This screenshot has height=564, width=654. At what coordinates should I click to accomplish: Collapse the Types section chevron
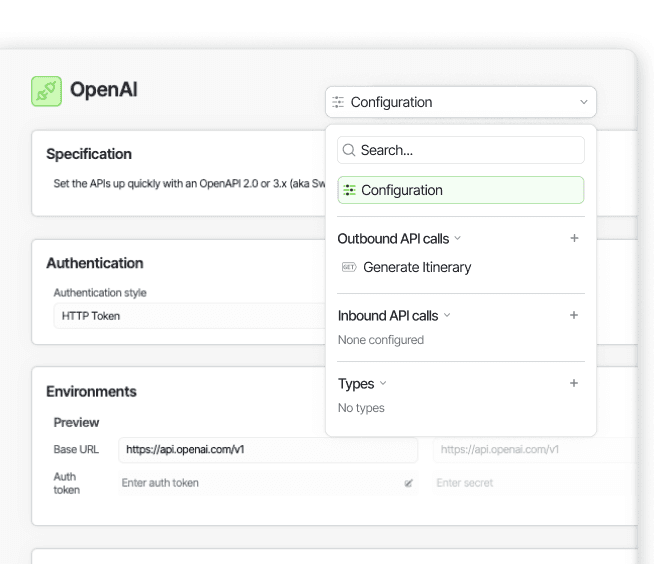(x=383, y=383)
